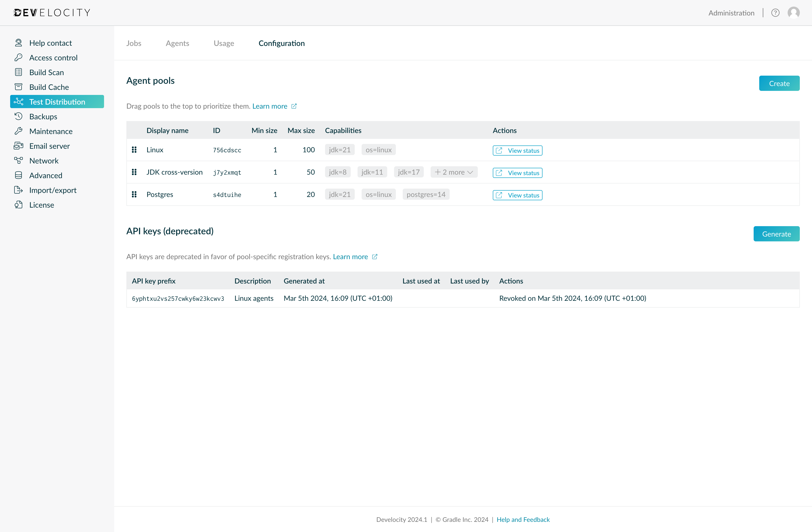Select the Maintenance wrench icon
The image size is (812, 532).
19,131
